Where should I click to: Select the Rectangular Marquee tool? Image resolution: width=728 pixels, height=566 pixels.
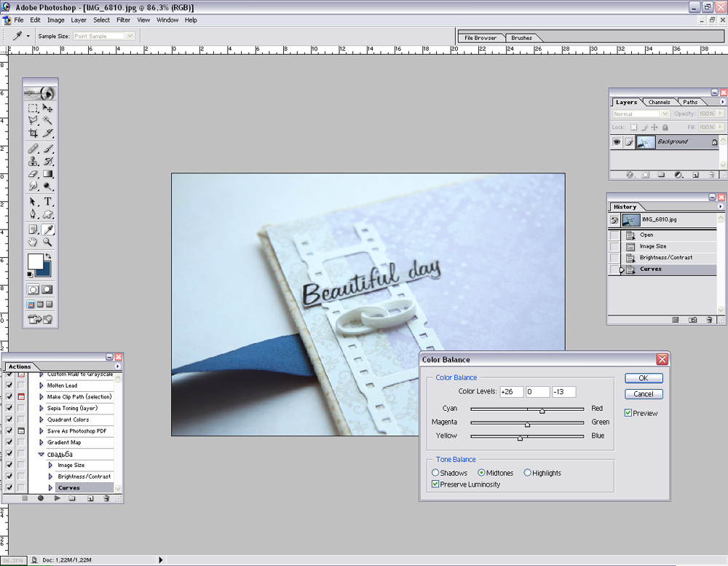33,109
